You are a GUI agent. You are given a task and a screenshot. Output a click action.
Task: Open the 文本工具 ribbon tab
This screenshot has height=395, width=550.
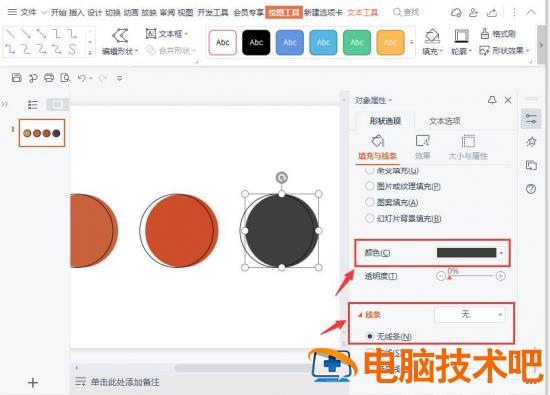click(x=363, y=13)
